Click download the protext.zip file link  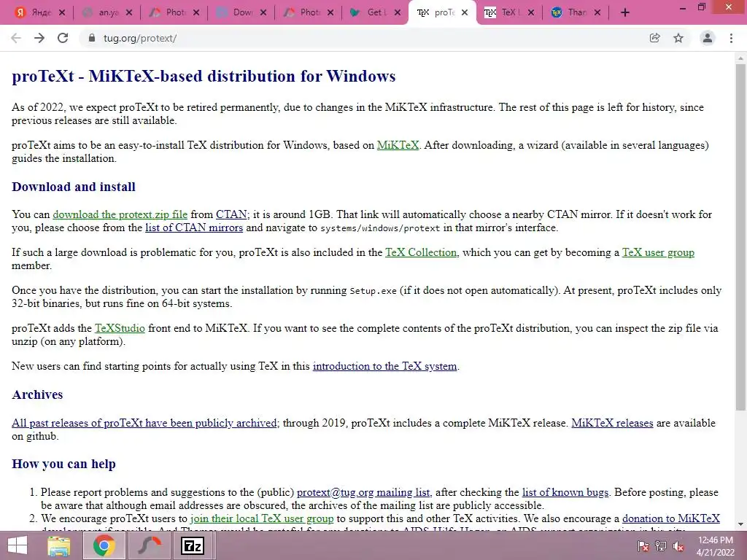120,214
